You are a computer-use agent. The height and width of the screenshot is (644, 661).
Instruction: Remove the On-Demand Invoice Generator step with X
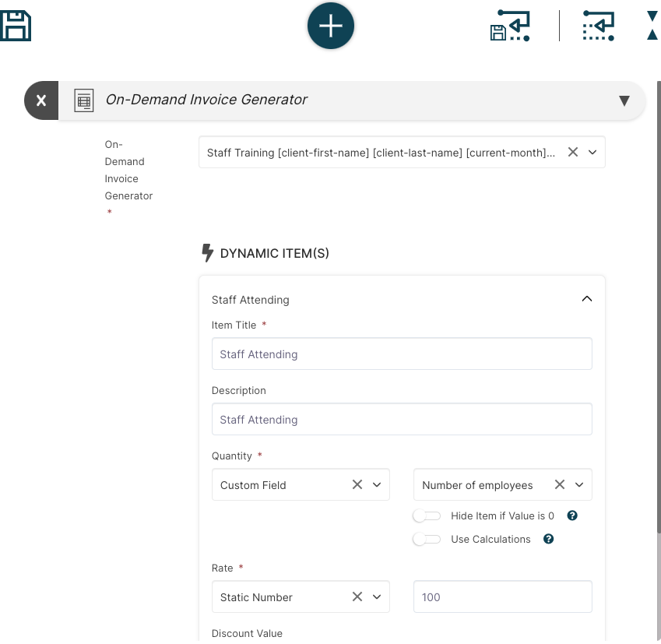[x=41, y=100]
